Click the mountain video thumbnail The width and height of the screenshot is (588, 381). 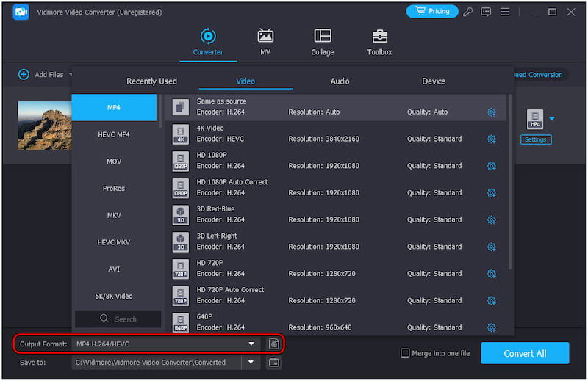click(43, 126)
